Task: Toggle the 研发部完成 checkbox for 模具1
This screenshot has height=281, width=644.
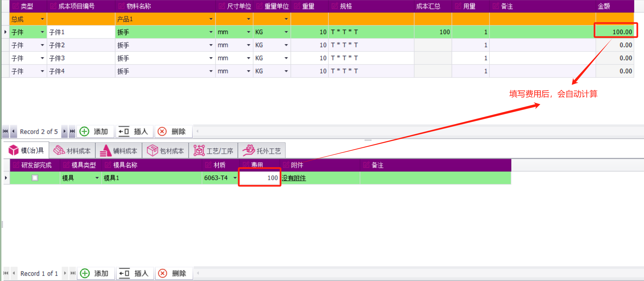Action: 35,178
